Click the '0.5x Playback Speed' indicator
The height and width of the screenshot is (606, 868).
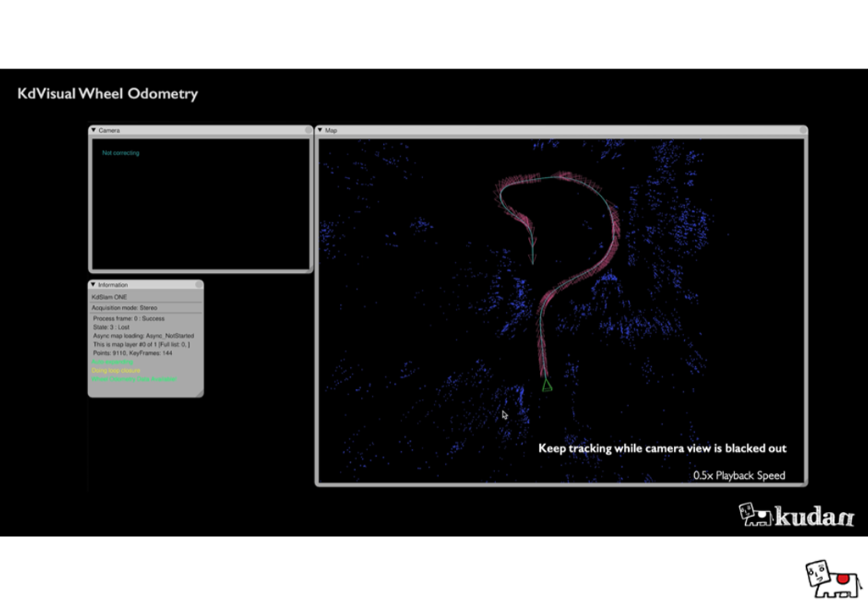coord(738,475)
